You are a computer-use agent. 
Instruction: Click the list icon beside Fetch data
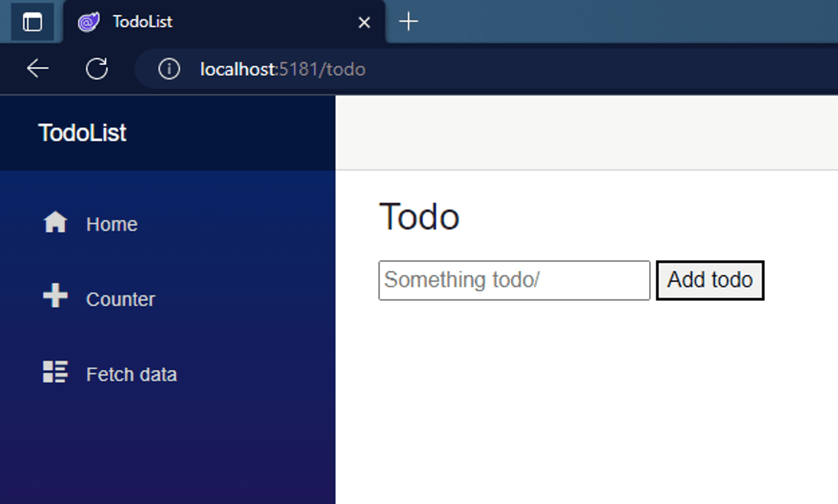pyautogui.click(x=55, y=372)
